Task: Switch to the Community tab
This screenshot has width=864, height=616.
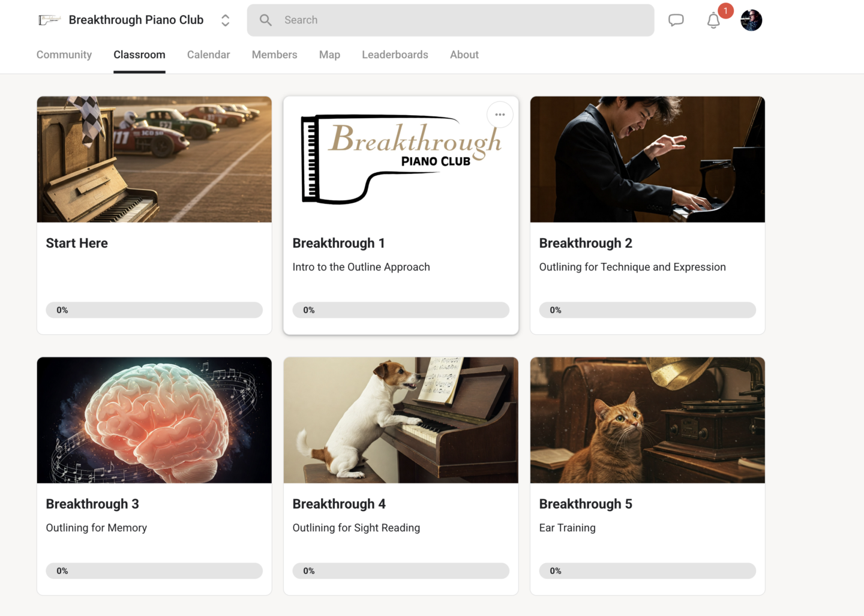Action: point(64,55)
